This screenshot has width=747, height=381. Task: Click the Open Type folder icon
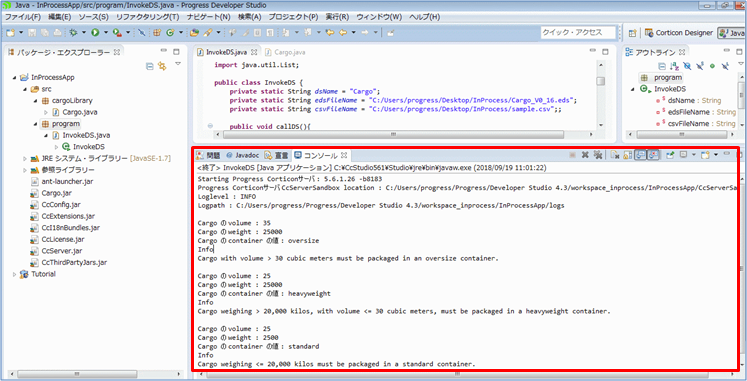tap(194, 32)
